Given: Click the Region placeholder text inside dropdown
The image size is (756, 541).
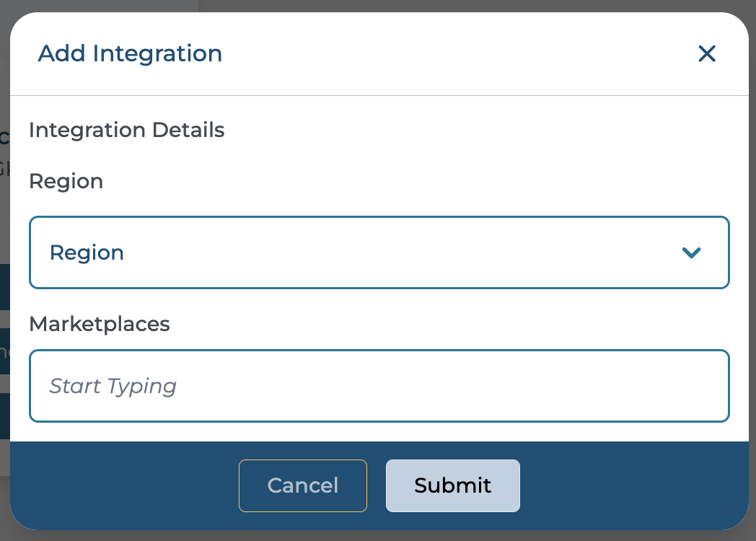Looking at the screenshot, I should click(x=87, y=252).
